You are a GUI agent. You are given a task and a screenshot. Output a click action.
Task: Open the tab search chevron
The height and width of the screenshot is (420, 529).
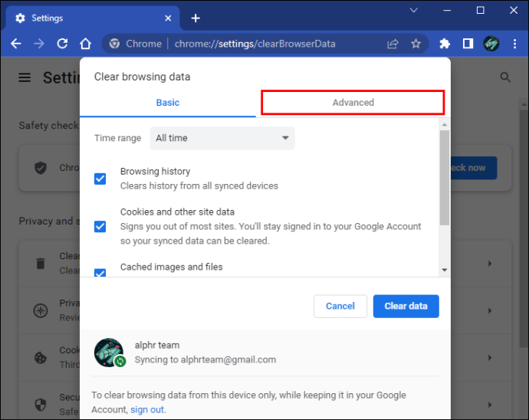[414, 11]
